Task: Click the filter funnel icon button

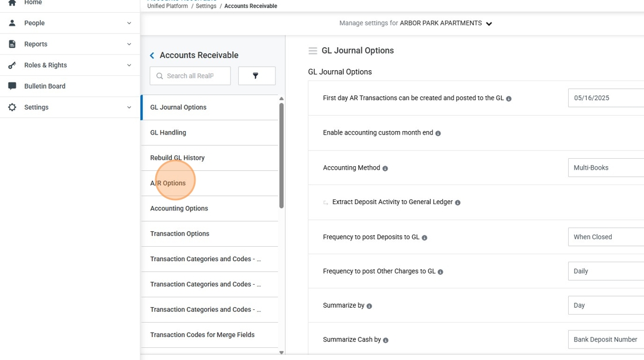Action: 256,75
